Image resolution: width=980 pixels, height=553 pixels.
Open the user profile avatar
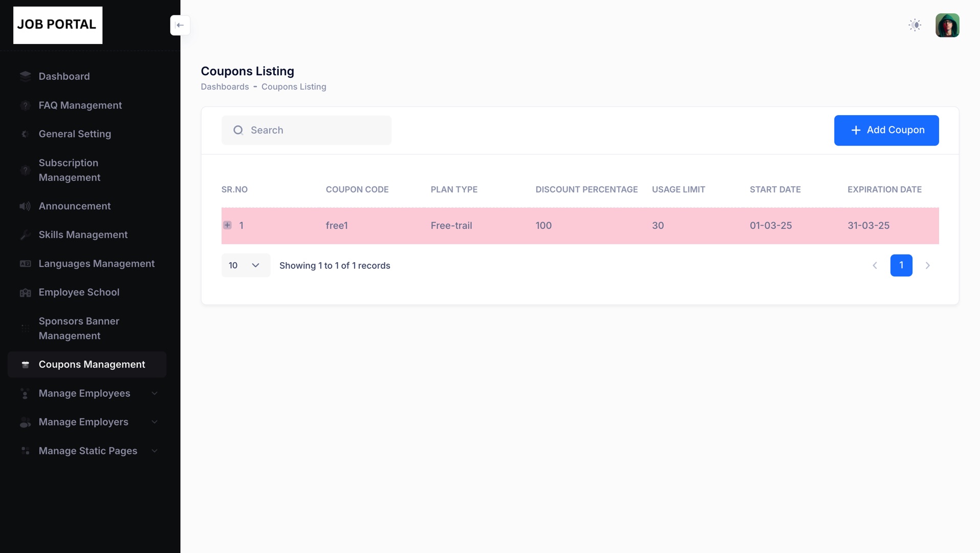click(x=947, y=25)
